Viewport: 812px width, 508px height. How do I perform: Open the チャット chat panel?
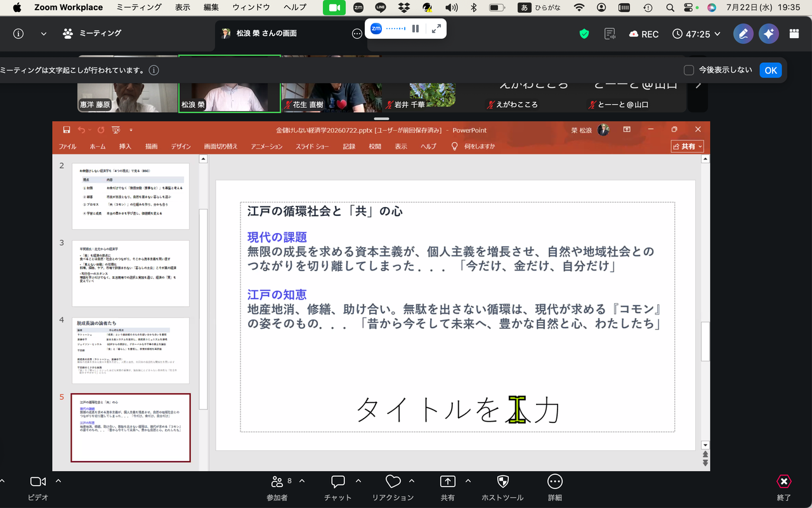coord(337,488)
